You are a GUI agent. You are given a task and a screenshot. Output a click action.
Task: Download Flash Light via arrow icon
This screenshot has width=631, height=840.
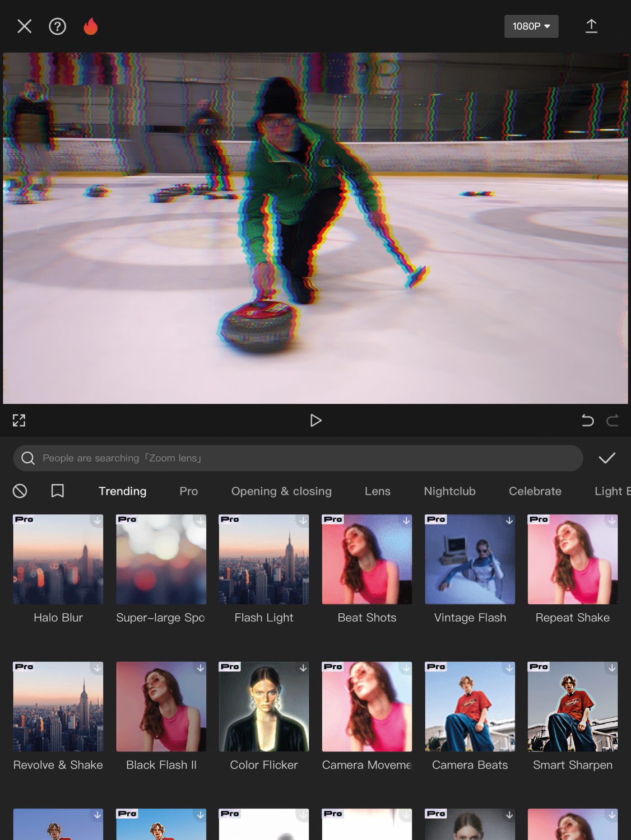tap(303, 521)
